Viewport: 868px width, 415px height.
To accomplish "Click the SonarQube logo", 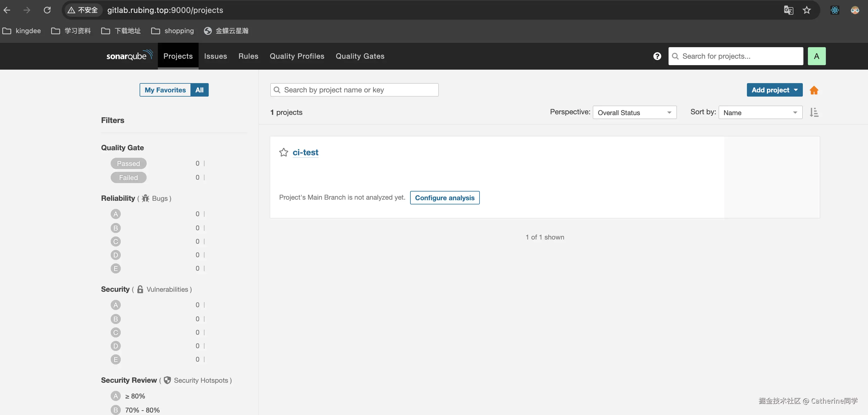I will (x=129, y=56).
